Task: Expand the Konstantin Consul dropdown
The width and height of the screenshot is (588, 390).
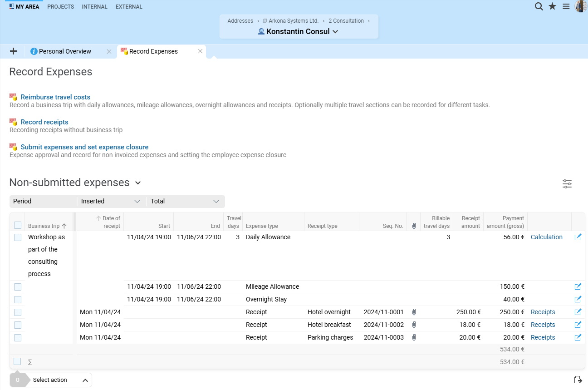Action: pos(335,32)
